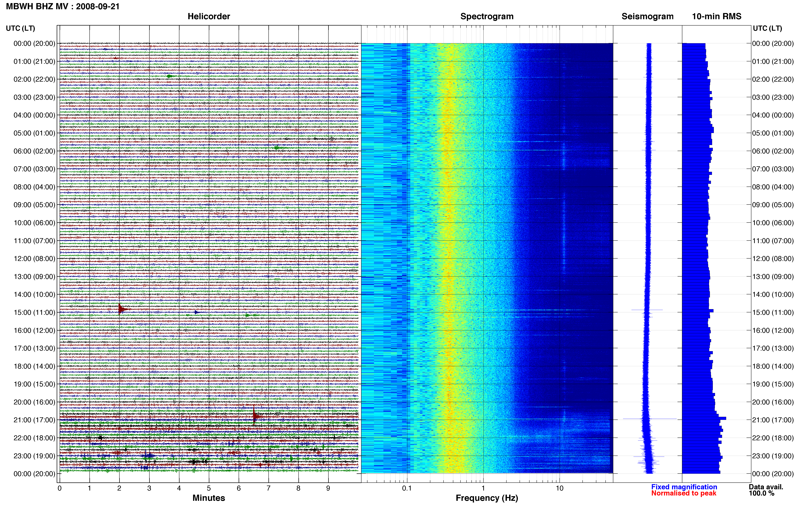Click the '05:00 (01:00)' label on the left axis
812x508 pixels.
[34, 133]
